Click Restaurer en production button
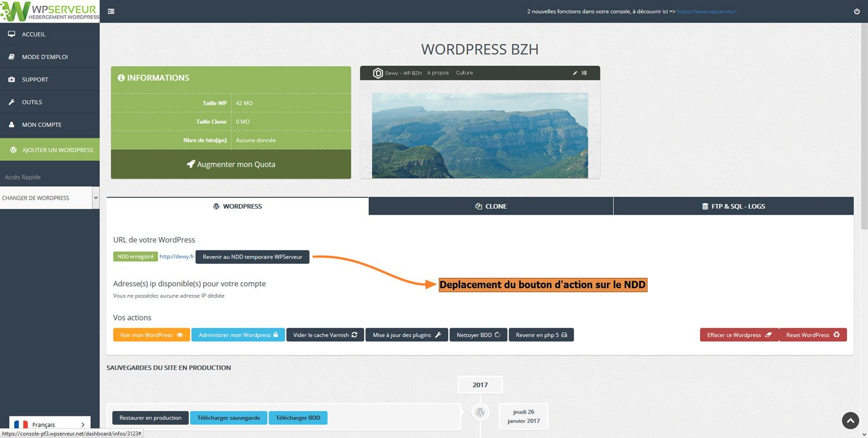 click(x=150, y=418)
